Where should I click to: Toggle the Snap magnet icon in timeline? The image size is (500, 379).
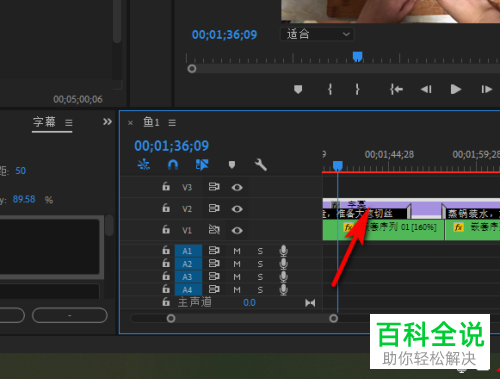(x=173, y=164)
